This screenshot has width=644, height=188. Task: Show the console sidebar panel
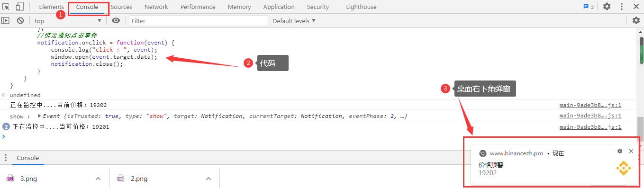tap(5, 20)
